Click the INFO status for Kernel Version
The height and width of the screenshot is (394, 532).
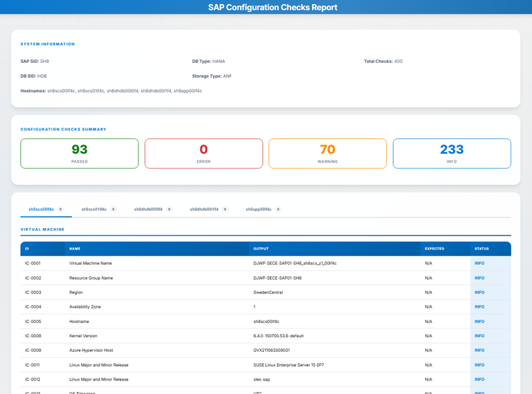tap(479, 336)
